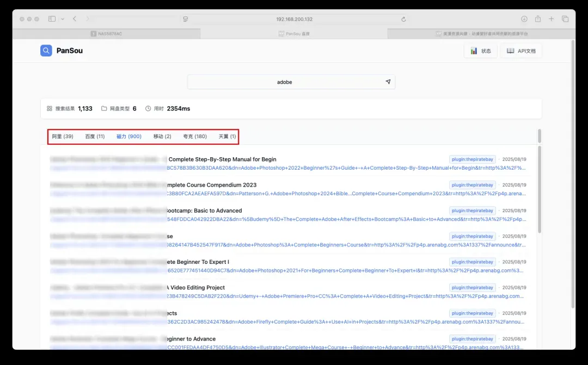The width and height of the screenshot is (588, 365).
Task: Click the send arrow in search box
Action: pyautogui.click(x=388, y=82)
